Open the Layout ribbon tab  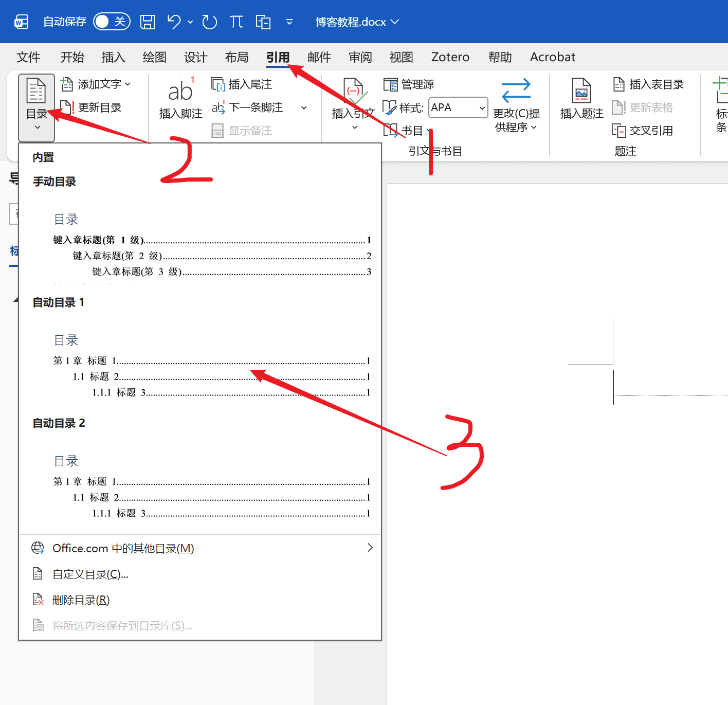236,57
